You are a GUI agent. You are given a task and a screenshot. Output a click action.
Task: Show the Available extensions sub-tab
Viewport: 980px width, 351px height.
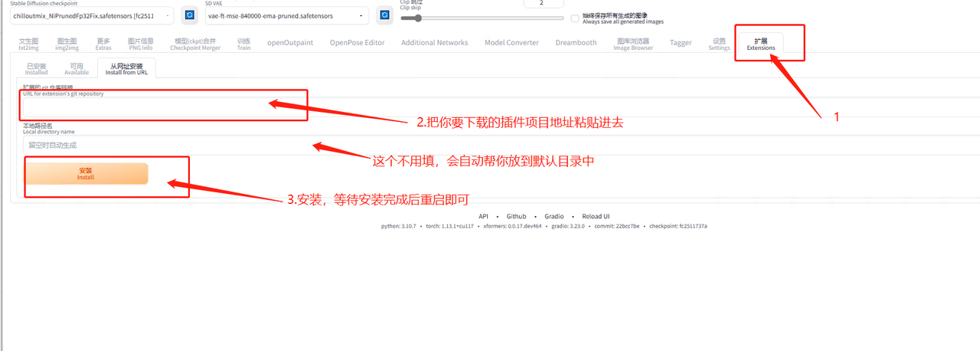(x=77, y=69)
